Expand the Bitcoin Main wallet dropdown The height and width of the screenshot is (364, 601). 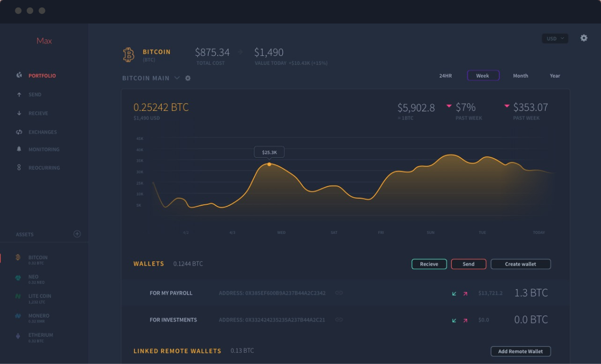[177, 78]
